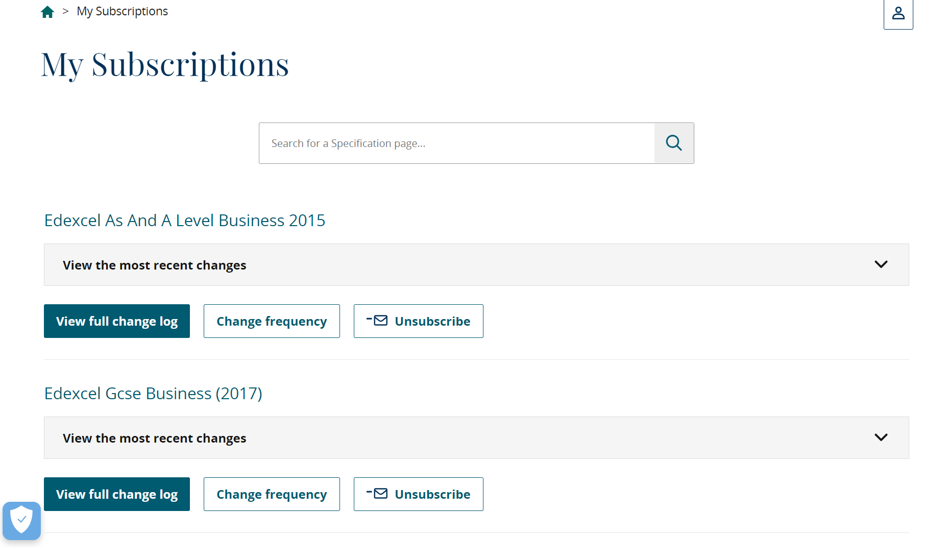Unsubscribe from Edexcel A Level Business 2015
This screenshot has width=947, height=560.
[432, 321]
